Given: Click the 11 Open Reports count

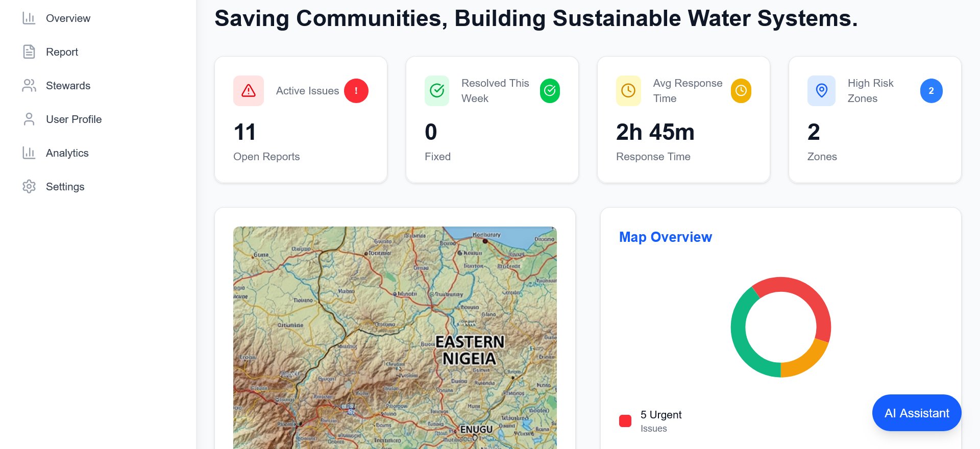Looking at the screenshot, I should click(x=245, y=132).
